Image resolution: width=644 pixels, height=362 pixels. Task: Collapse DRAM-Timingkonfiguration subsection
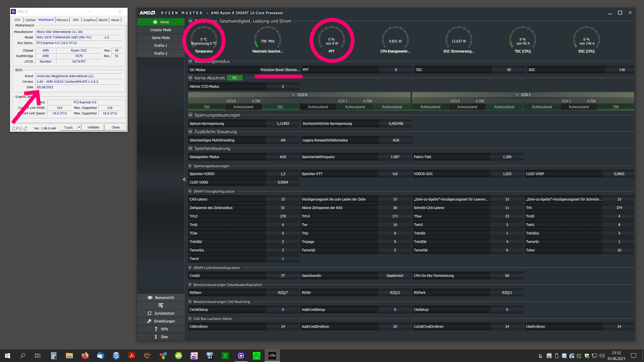pos(190,191)
